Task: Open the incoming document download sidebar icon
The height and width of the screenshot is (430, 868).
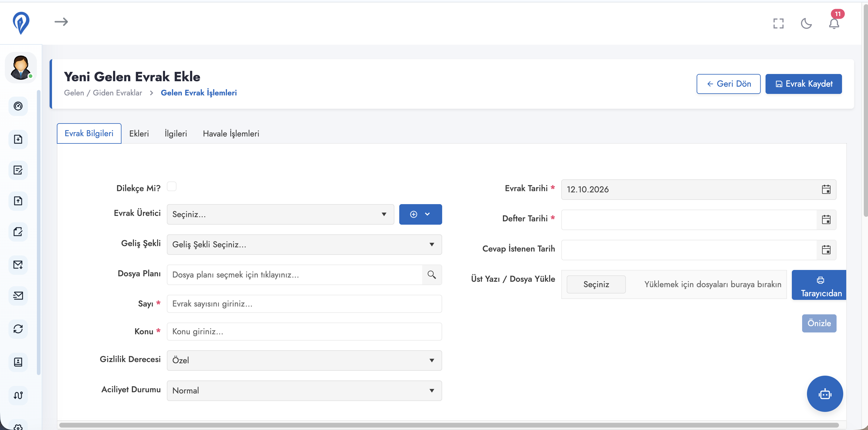Action: click(18, 139)
